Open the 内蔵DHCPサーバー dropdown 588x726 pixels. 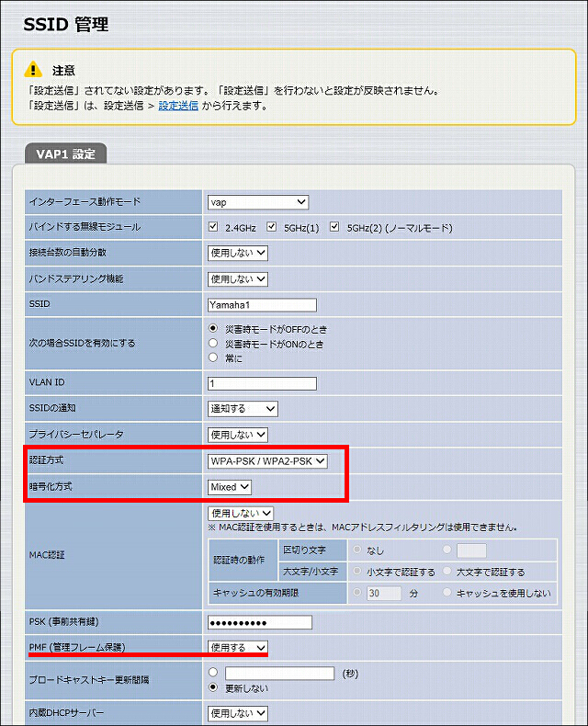point(238,713)
